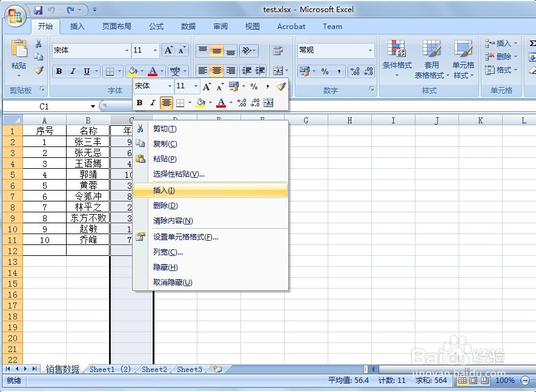
Task: Open ribbon font size 11 dropdown
Action: (155, 51)
